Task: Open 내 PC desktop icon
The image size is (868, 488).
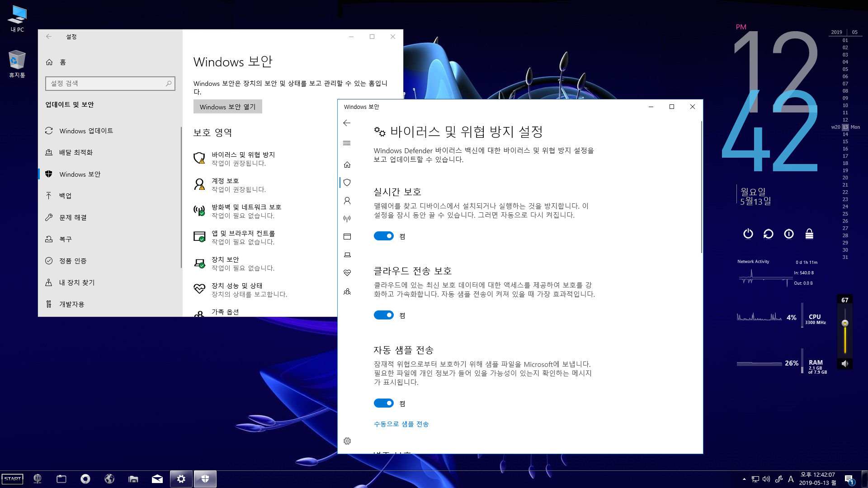Action: pyautogui.click(x=17, y=19)
